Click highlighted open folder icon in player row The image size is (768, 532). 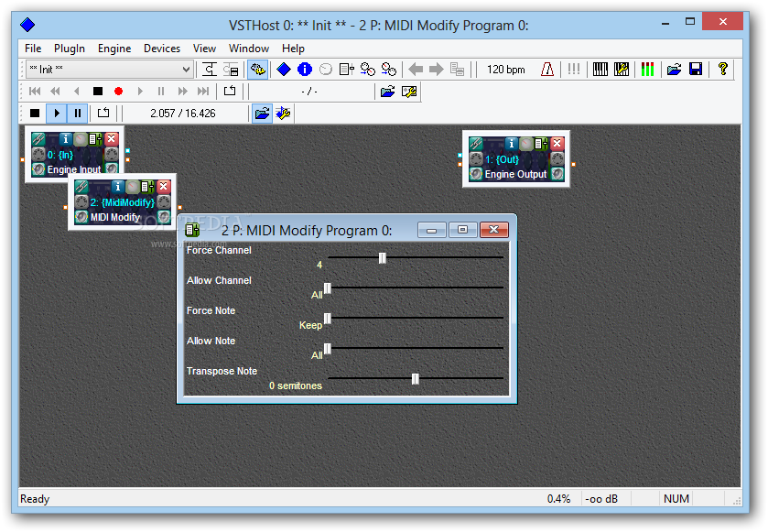pyautogui.click(x=262, y=114)
